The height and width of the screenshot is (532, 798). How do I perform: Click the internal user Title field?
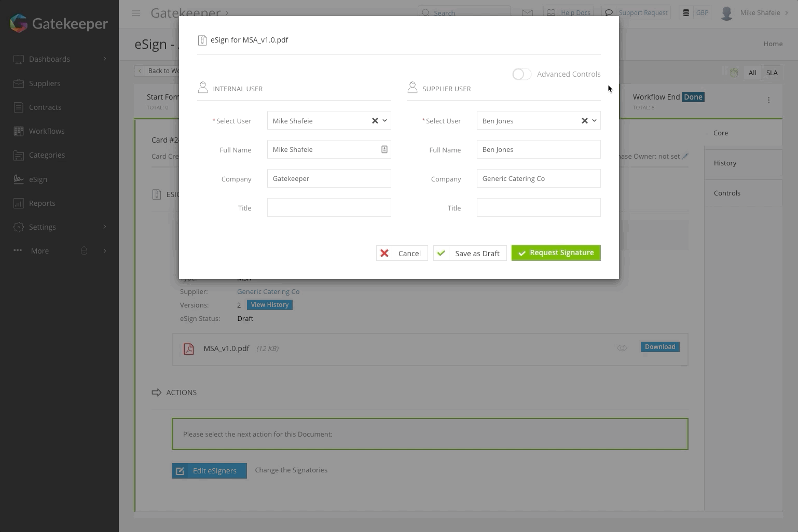[329, 207]
